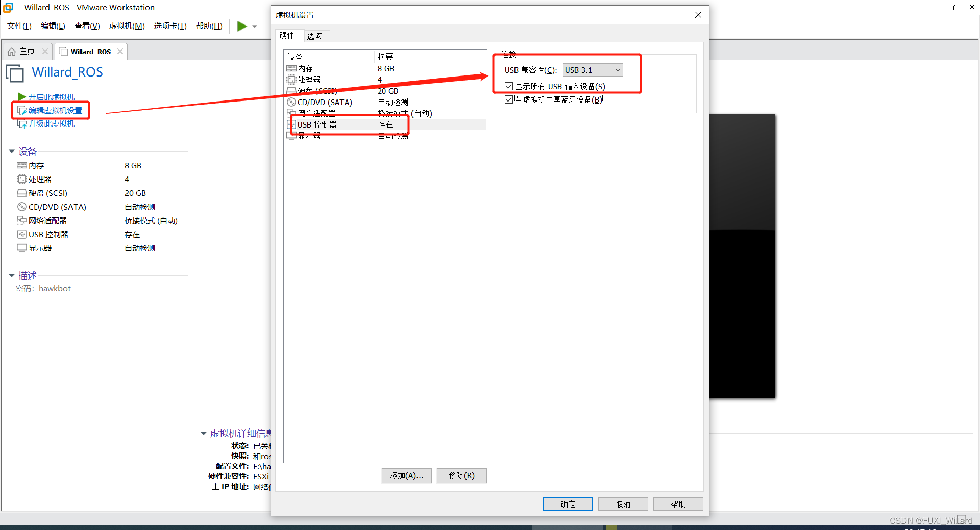The height and width of the screenshot is (530, 980).
Task: Click the 帮助 button in settings dialog
Action: pos(678,504)
